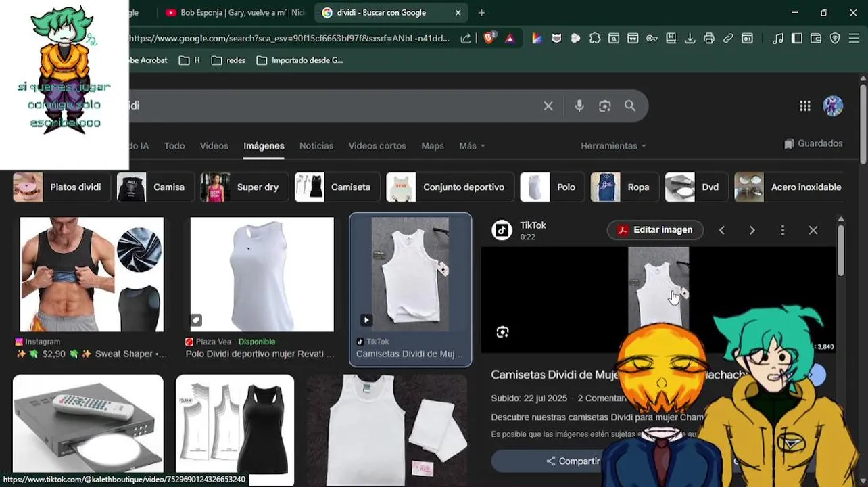Filter by Camiseta chip
Image resolution: width=868 pixels, height=487 pixels.
pos(337,187)
